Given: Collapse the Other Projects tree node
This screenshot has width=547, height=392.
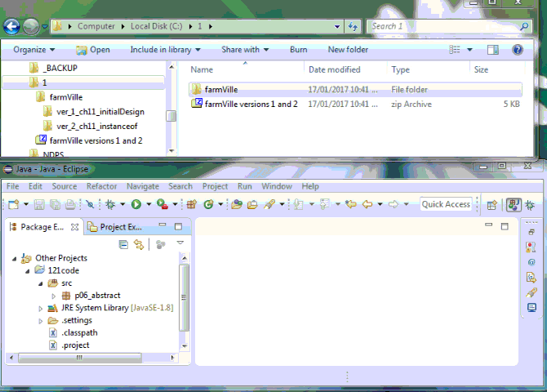Looking at the screenshot, I should click(15, 259).
